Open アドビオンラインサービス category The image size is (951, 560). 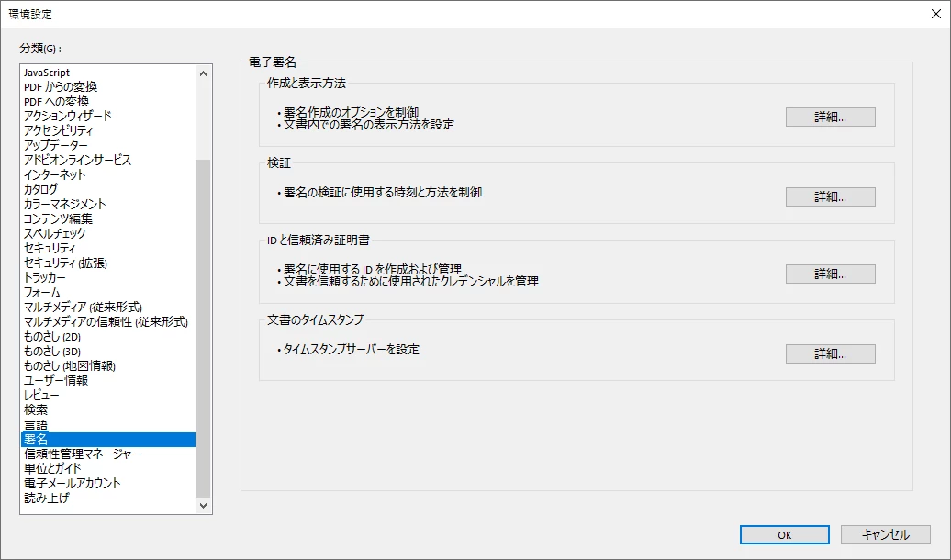pyautogui.click(x=108, y=160)
